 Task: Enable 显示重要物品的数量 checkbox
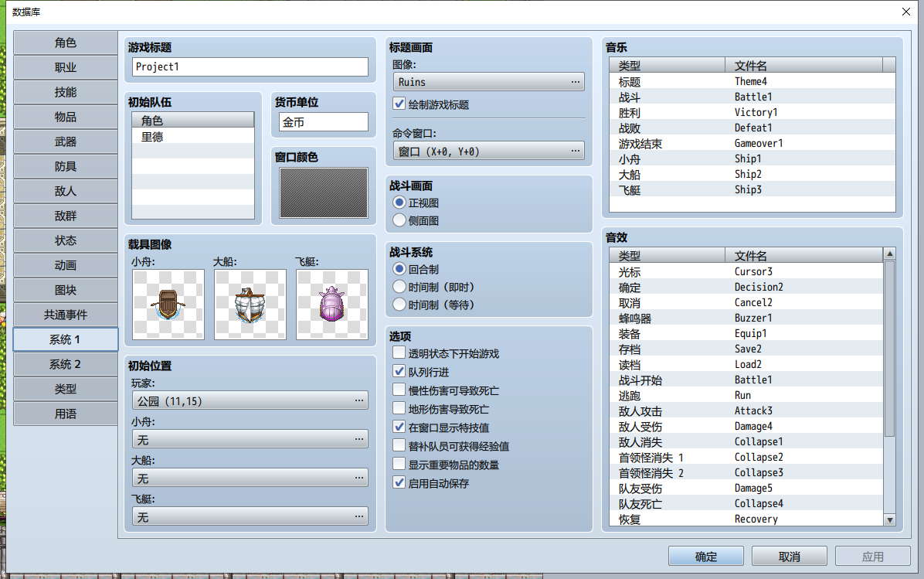click(399, 465)
